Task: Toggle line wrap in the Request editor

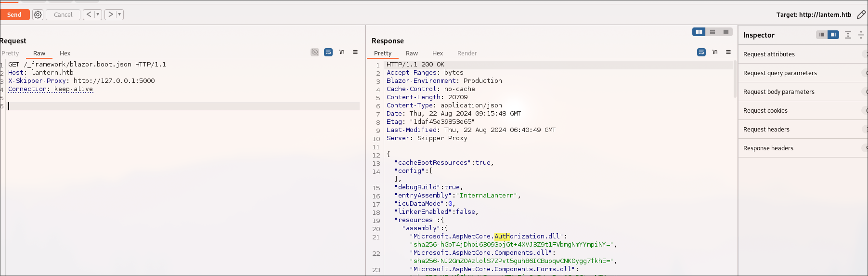Action: (328, 52)
